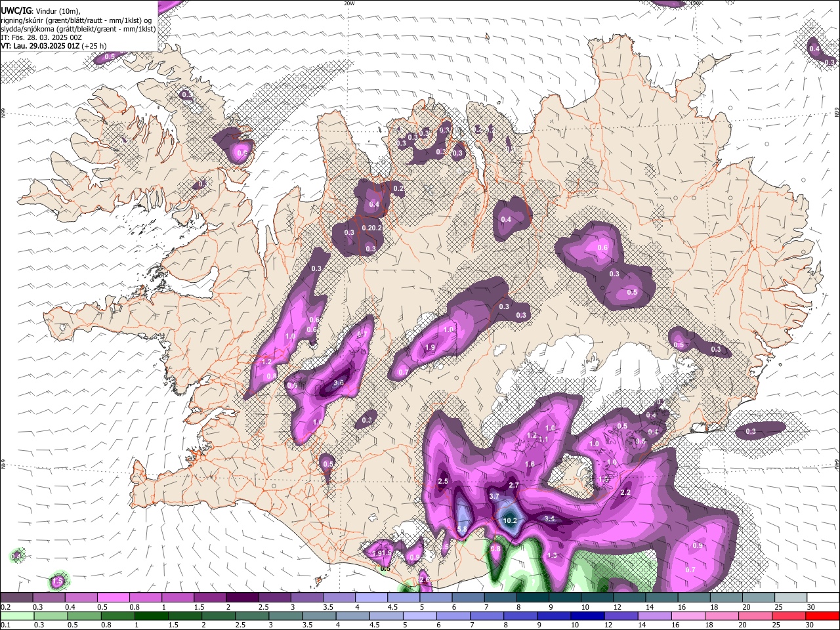
Task: Select the light pink swatch above lower-row 16
Action: point(688,616)
